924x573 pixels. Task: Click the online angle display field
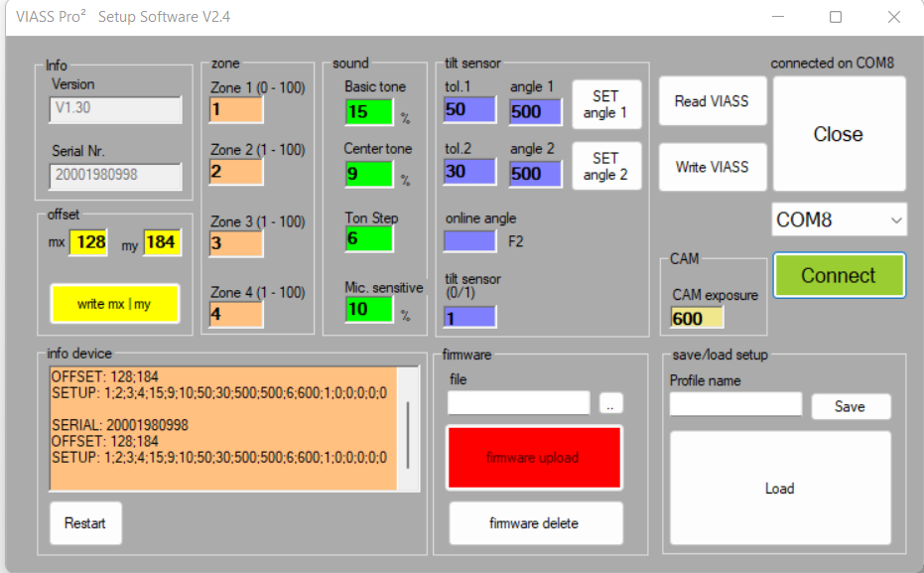tap(469, 241)
